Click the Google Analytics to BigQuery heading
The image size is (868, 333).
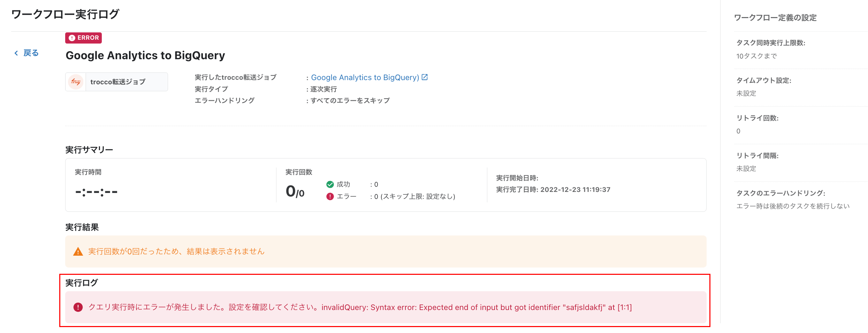coord(145,55)
